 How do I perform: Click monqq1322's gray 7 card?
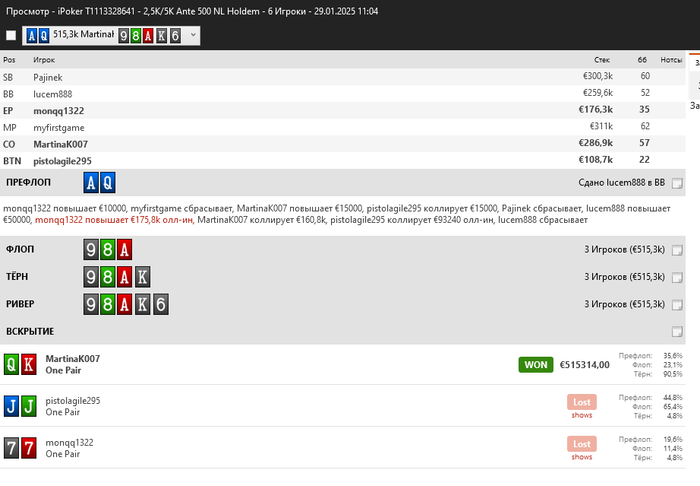coord(11,448)
